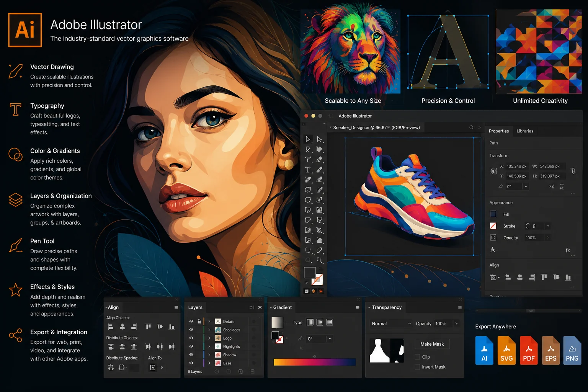The image size is (588, 392).
Task: Click the SVG export file icon
Action: click(x=506, y=350)
